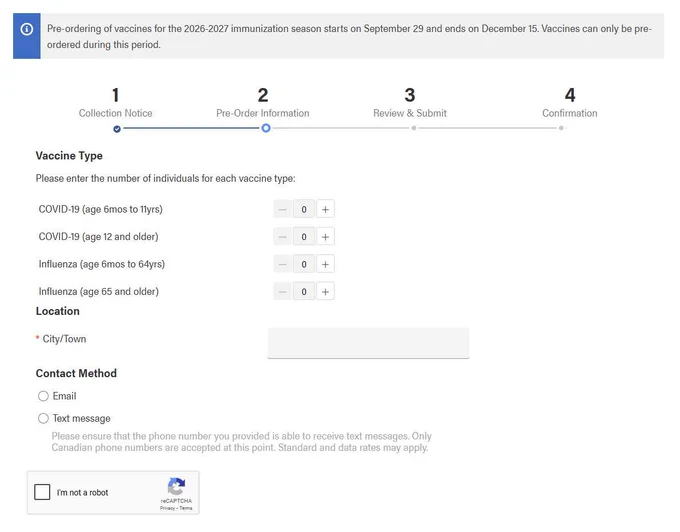Decrease COVID-19 age 12 and older count

tap(282, 237)
